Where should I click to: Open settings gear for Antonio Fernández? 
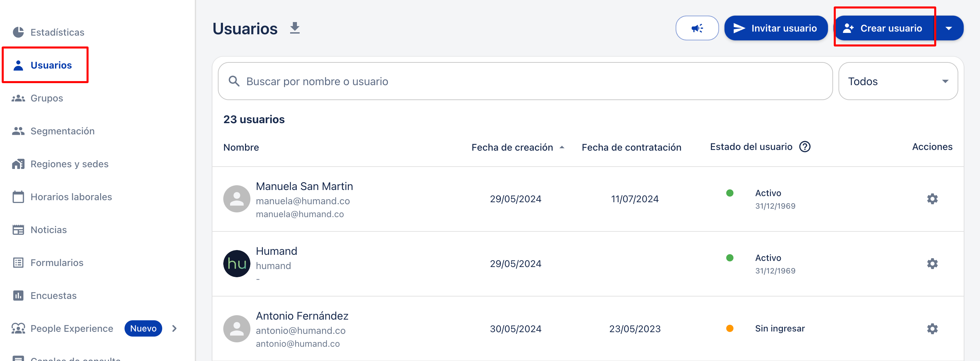coord(932,328)
